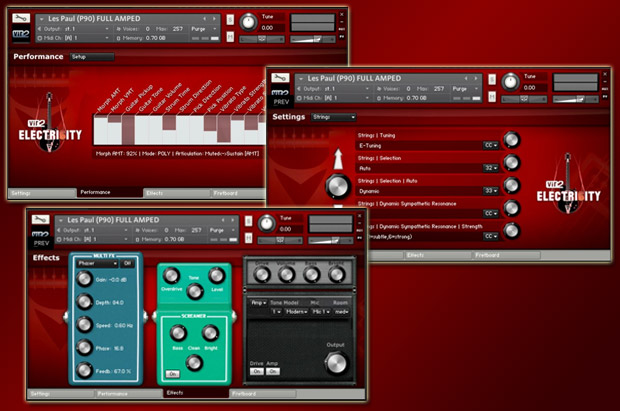Image resolution: width=620 pixels, height=411 pixels.
Task: Click volume slider in Performance window header
Action: (312, 39)
